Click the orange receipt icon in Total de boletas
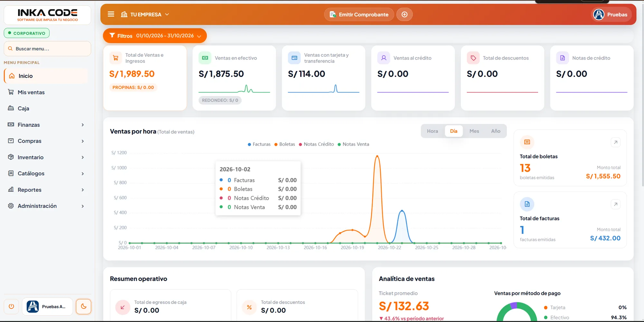 tap(527, 142)
